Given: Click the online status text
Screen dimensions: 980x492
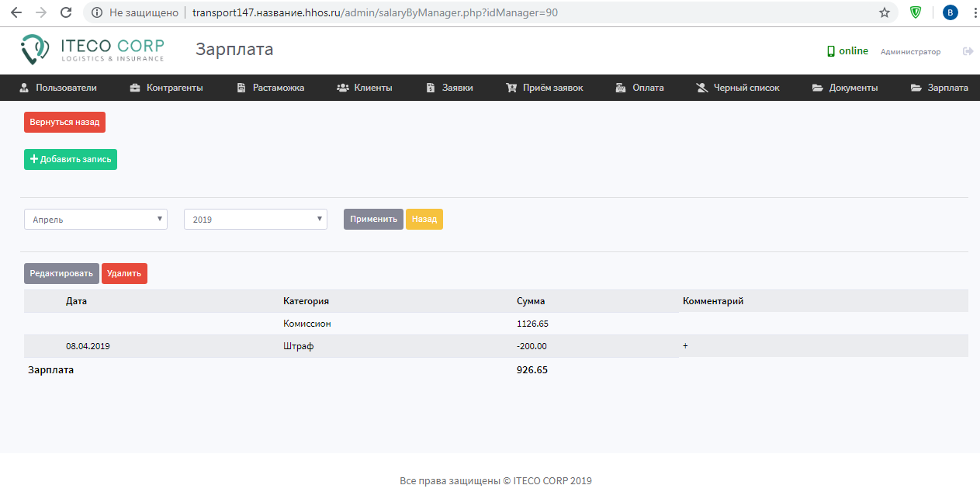Looking at the screenshot, I should pos(854,51).
